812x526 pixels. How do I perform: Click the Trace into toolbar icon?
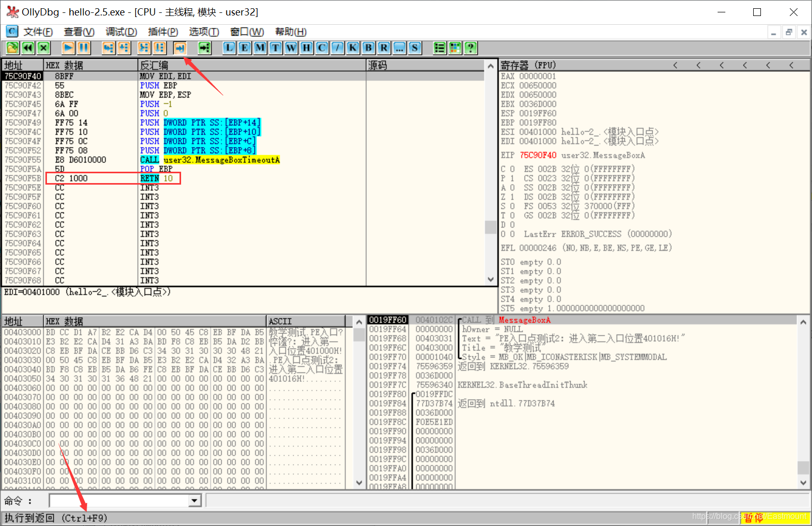[x=144, y=48]
